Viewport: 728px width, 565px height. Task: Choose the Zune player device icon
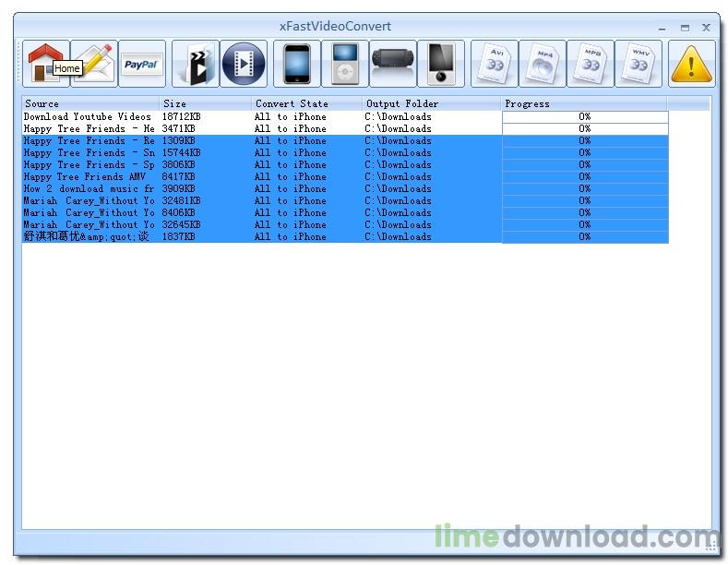(x=441, y=64)
